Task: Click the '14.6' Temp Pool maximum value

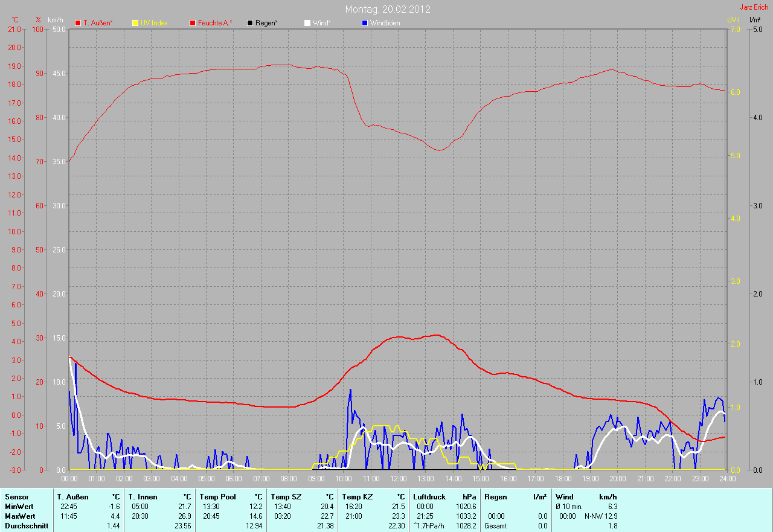Action: click(255, 516)
